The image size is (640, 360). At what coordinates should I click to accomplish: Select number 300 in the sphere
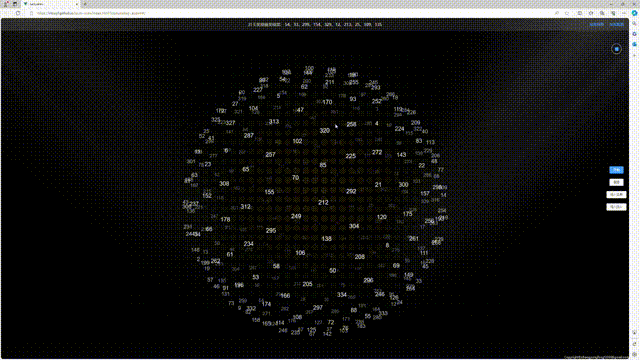tap(403, 184)
